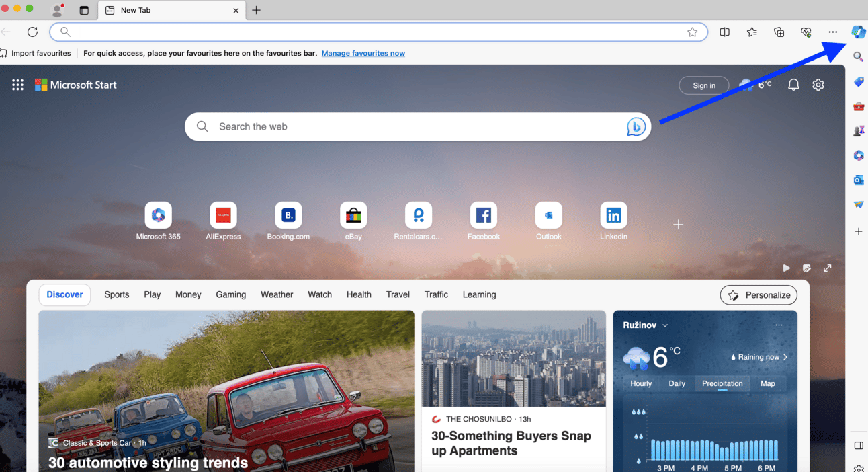The width and height of the screenshot is (868, 472).
Task: Open sidebar settings gear at the bottom
Action: point(858,468)
